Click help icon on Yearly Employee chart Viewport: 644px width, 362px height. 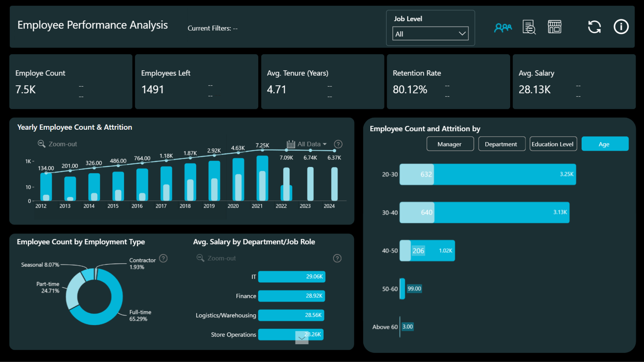pyautogui.click(x=338, y=144)
